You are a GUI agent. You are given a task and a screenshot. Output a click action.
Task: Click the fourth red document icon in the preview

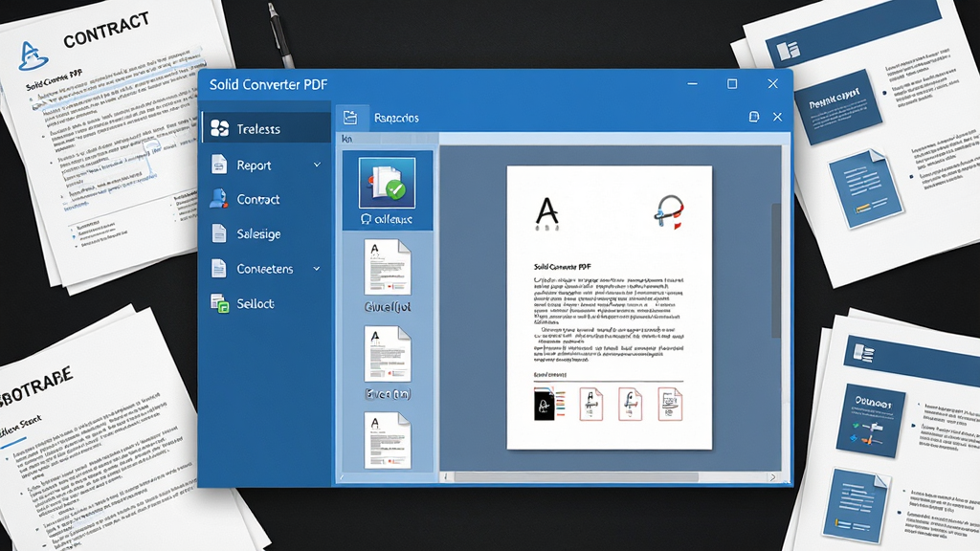pyautogui.click(x=670, y=404)
